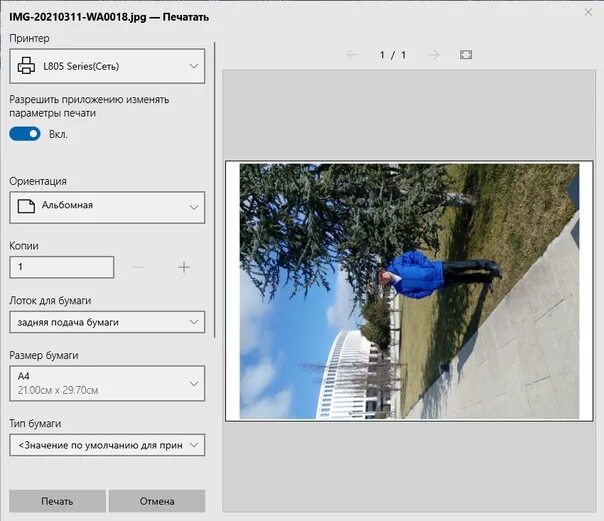Screen dimensions: 604x521
Task: Click the Копии label
Action: 23,246
